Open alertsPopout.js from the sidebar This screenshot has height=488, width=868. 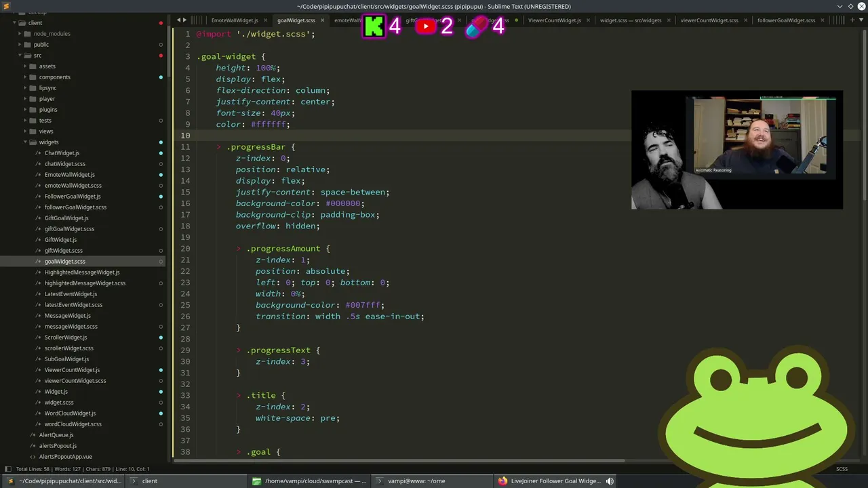click(x=58, y=446)
